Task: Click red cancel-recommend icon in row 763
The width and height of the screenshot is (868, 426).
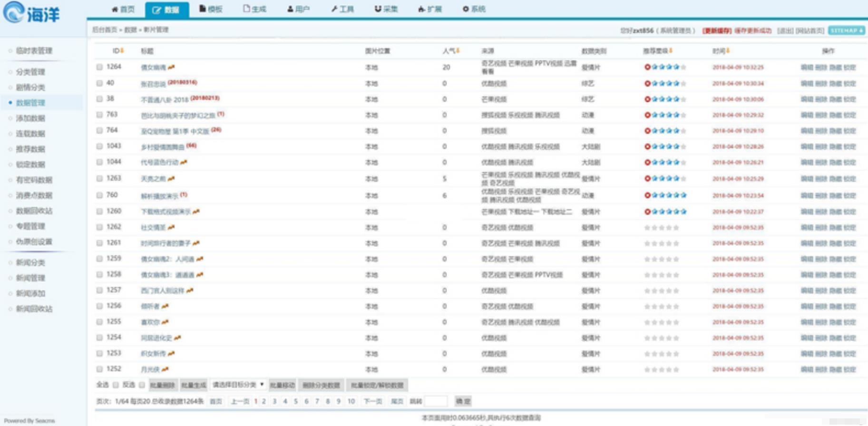Action: (647, 115)
